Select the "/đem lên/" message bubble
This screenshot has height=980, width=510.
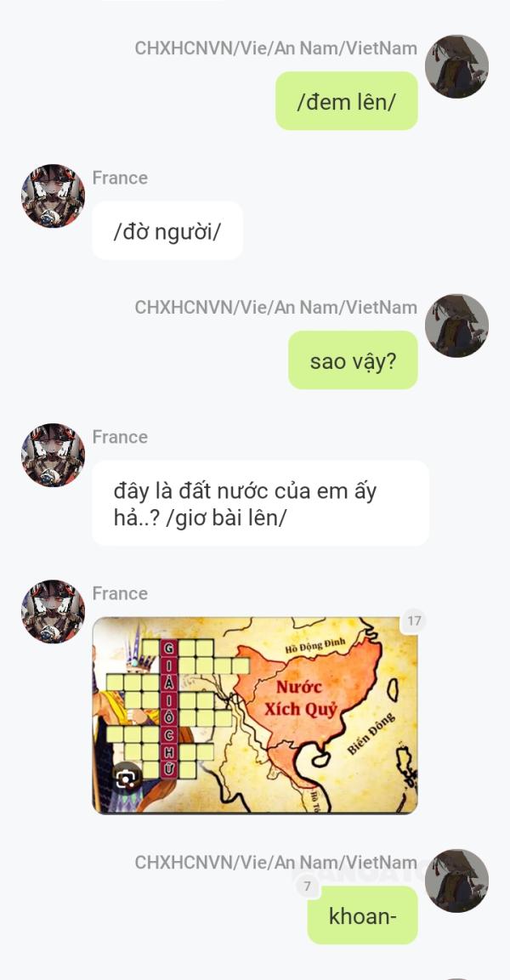point(346,100)
